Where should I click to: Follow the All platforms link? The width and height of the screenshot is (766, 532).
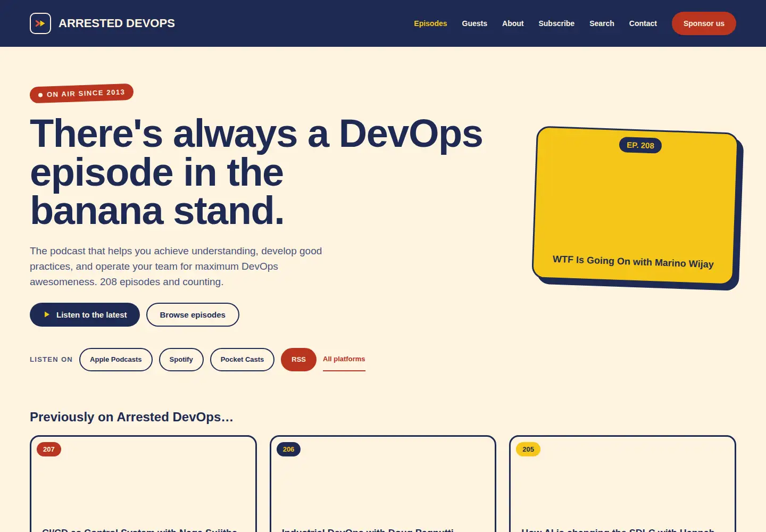(x=344, y=359)
